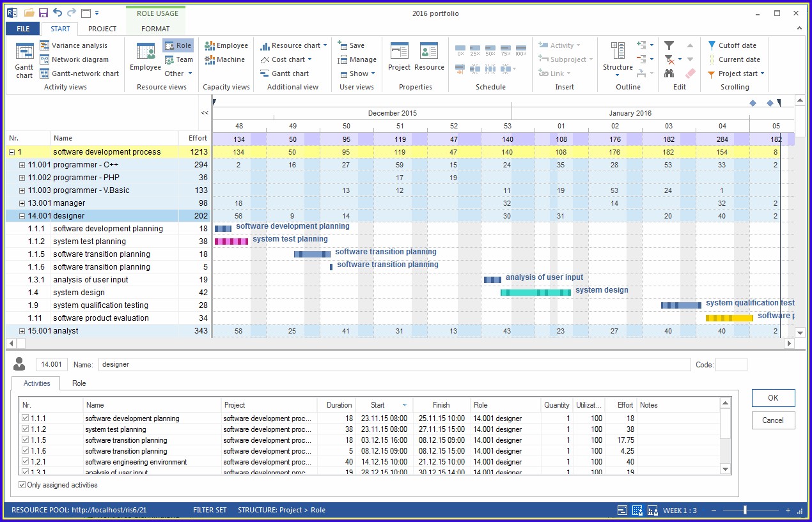This screenshot has width=812, height=522.
Task: Uncheck activity 1.1.2 checkbox in list
Action: [x=26, y=429]
